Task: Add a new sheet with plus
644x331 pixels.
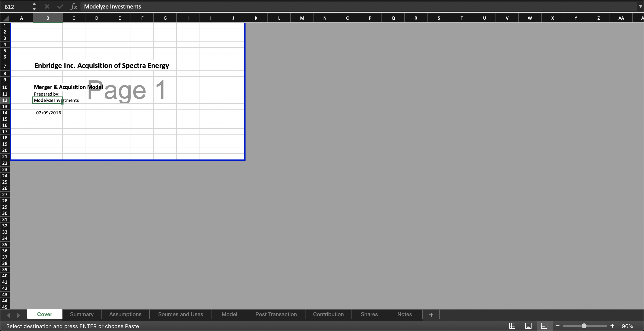Action: [x=431, y=315]
